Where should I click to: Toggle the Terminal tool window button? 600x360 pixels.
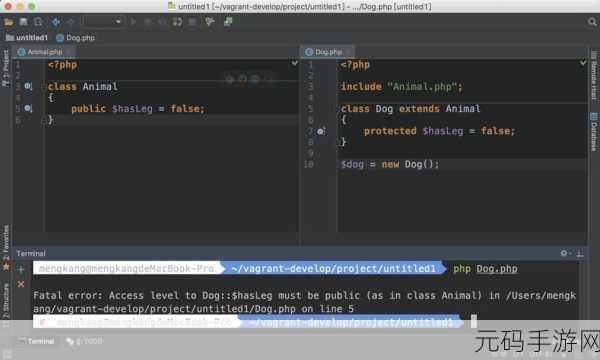(x=36, y=341)
